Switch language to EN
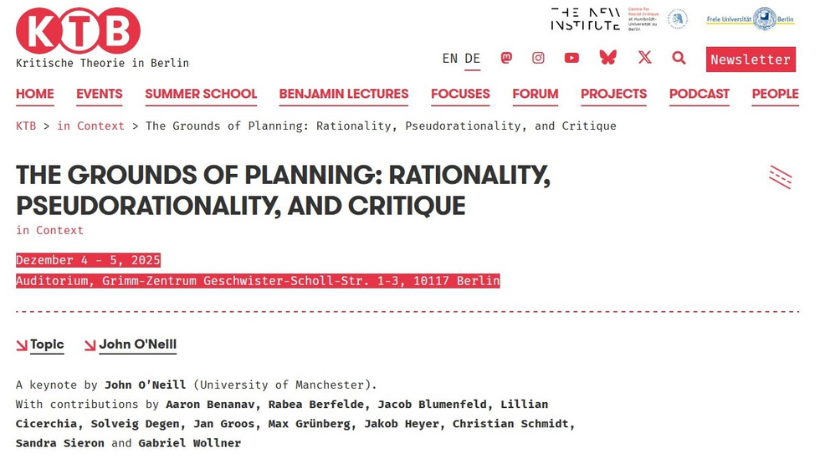 coord(450,59)
